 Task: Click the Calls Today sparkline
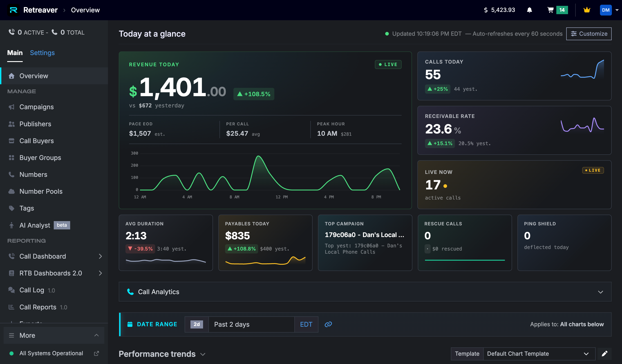pyautogui.click(x=582, y=70)
